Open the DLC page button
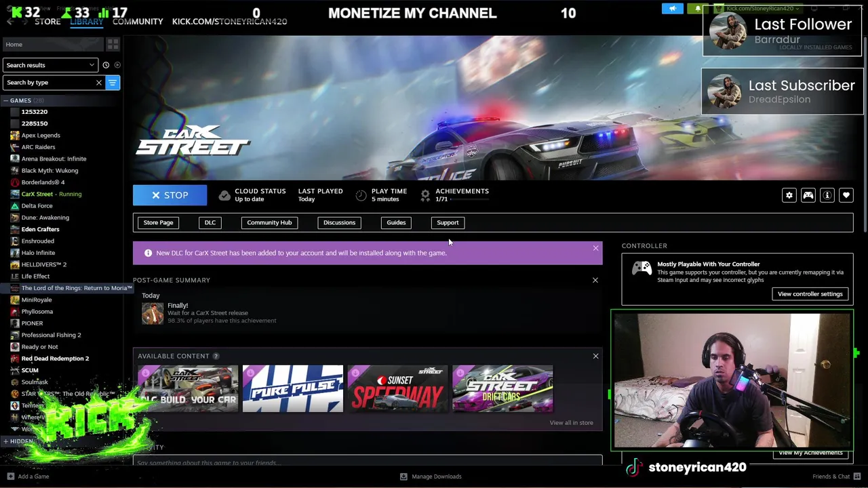 point(210,222)
